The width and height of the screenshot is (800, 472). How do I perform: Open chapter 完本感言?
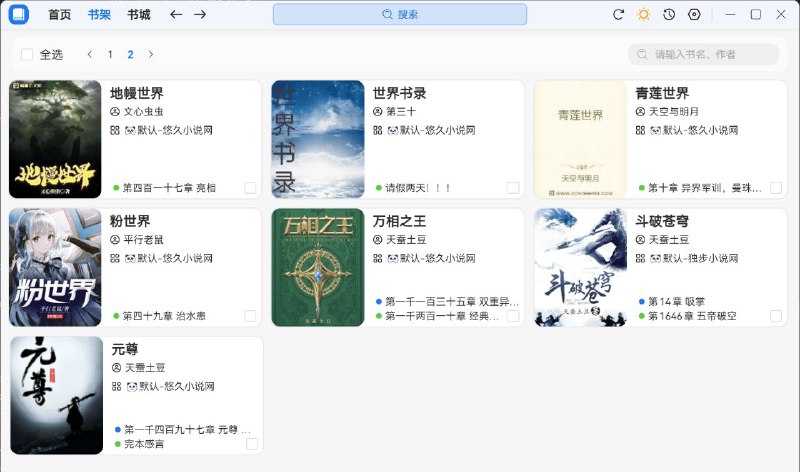click(144, 444)
